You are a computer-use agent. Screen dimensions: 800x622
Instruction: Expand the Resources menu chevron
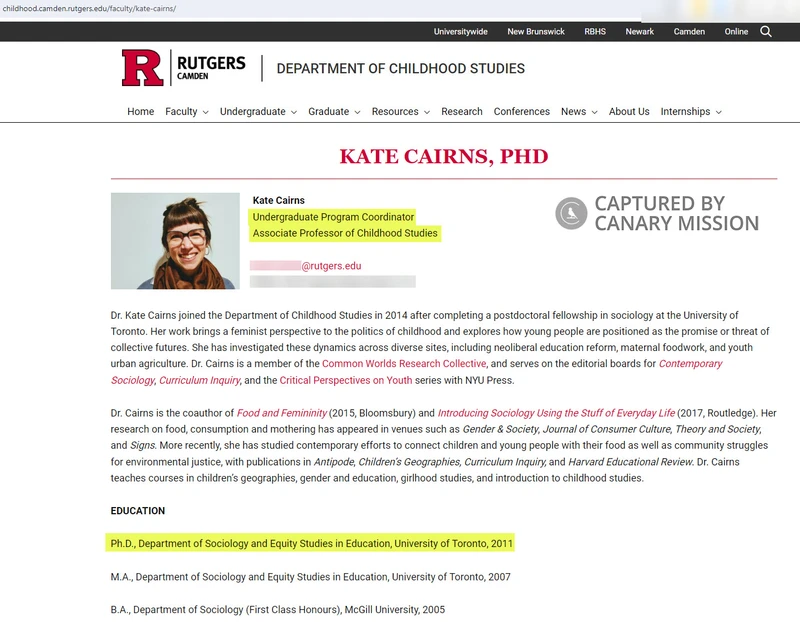[x=427, y=112]
